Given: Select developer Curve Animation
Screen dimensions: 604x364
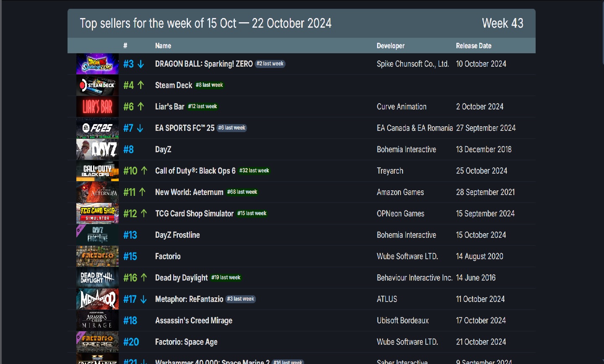Looking at the screenshot, I should click(x=401, y=107).
